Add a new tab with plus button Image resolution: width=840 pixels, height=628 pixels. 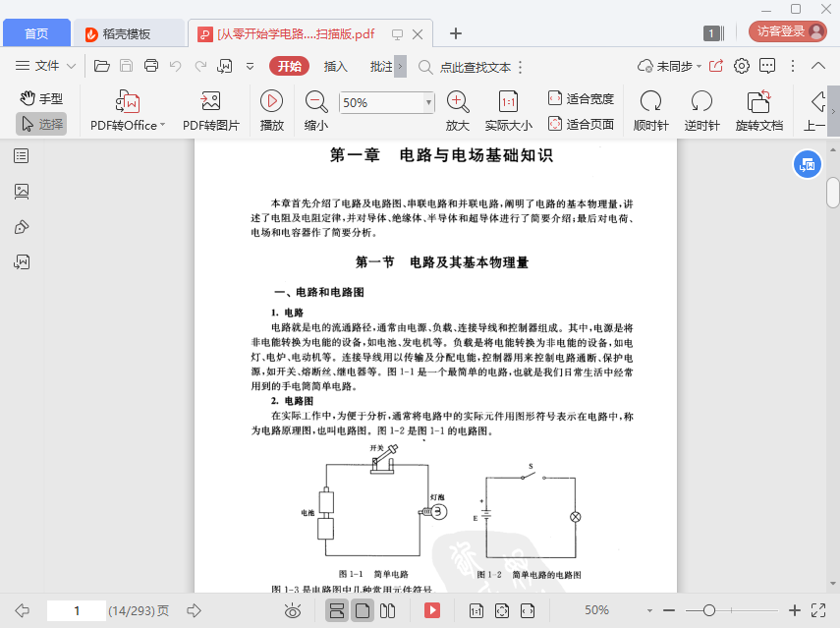tap(455, 33)
